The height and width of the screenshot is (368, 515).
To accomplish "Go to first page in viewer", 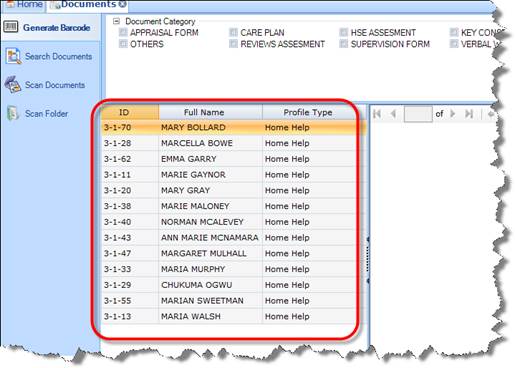I will (x=377, y=114).
